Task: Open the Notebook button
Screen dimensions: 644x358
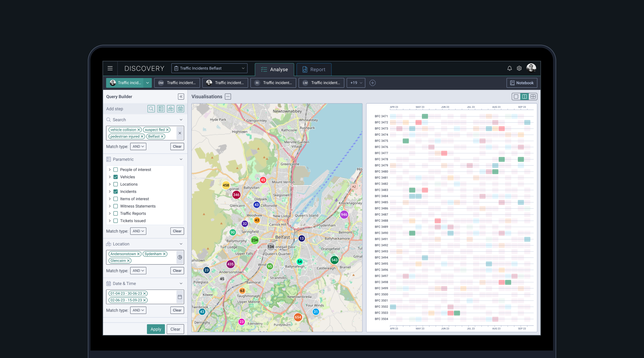Action: point(522,83)
